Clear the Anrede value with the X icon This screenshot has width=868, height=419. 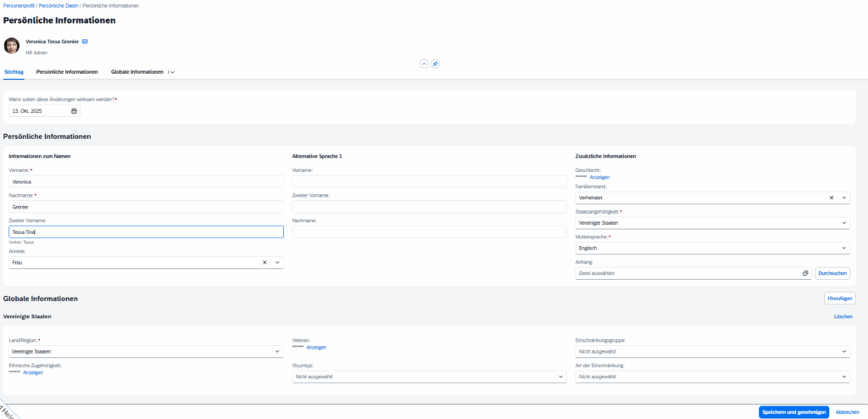(264, 263)
